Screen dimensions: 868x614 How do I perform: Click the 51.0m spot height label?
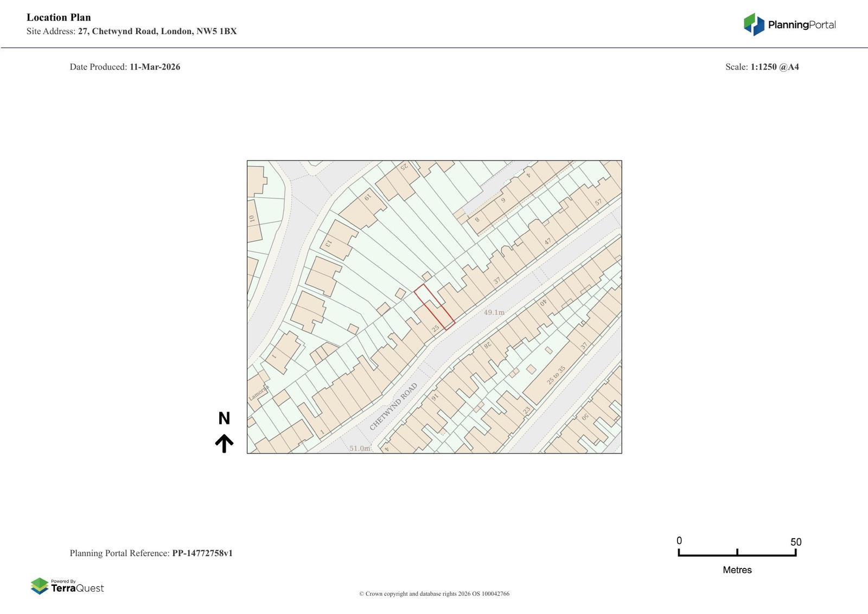coord(360,448)
